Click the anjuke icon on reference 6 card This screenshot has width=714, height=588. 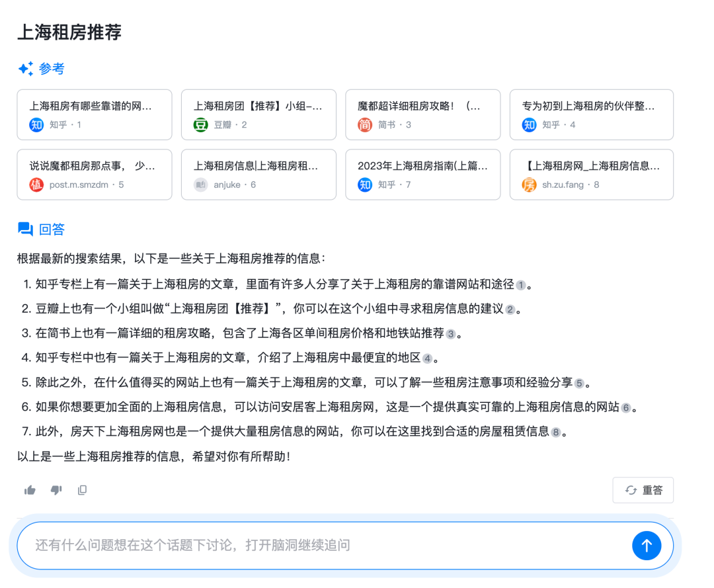201,185
